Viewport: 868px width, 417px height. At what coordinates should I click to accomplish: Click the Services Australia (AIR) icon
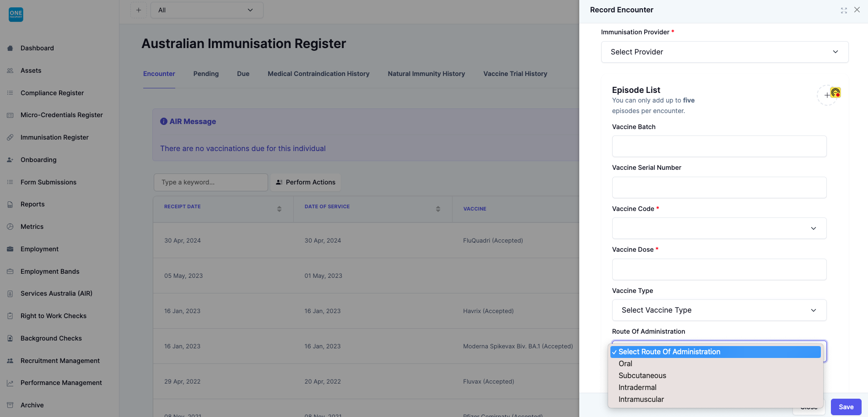[x=10, y=293]
